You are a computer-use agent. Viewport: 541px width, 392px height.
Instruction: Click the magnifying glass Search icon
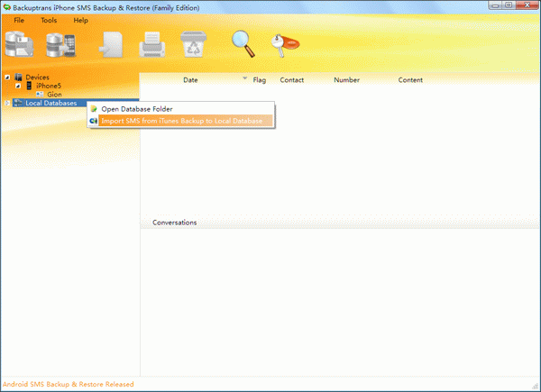[x=243, y=44]
